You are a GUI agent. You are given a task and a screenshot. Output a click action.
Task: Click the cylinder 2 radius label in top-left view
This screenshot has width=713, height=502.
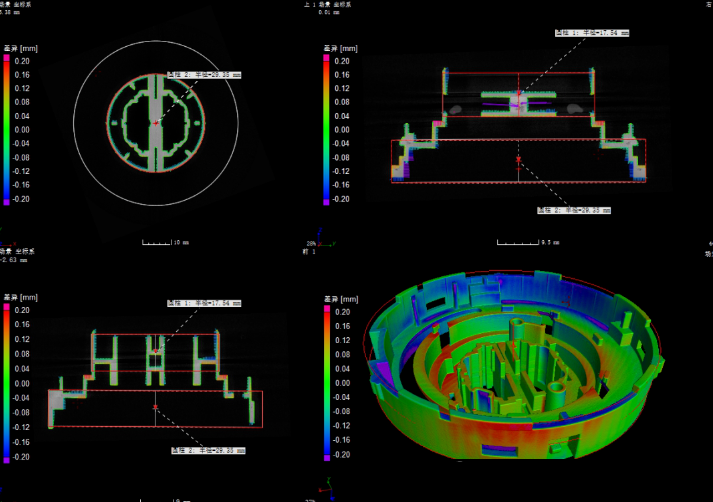pos(204,75)
